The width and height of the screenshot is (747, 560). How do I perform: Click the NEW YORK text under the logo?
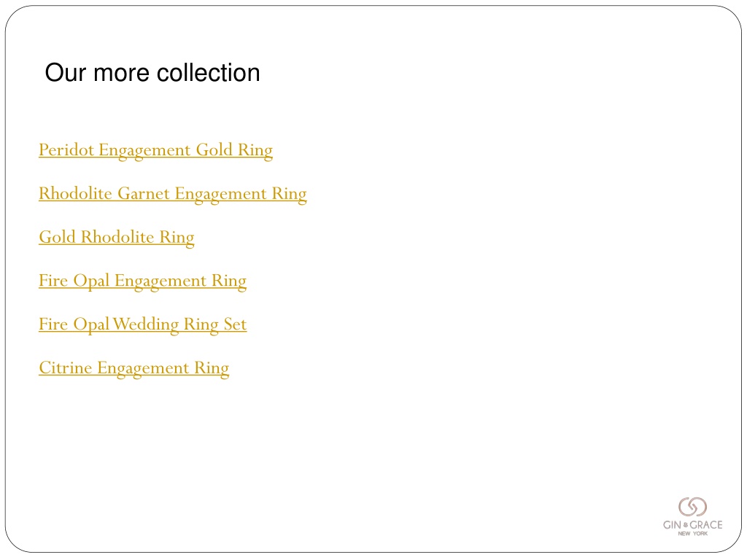(693, 533)
